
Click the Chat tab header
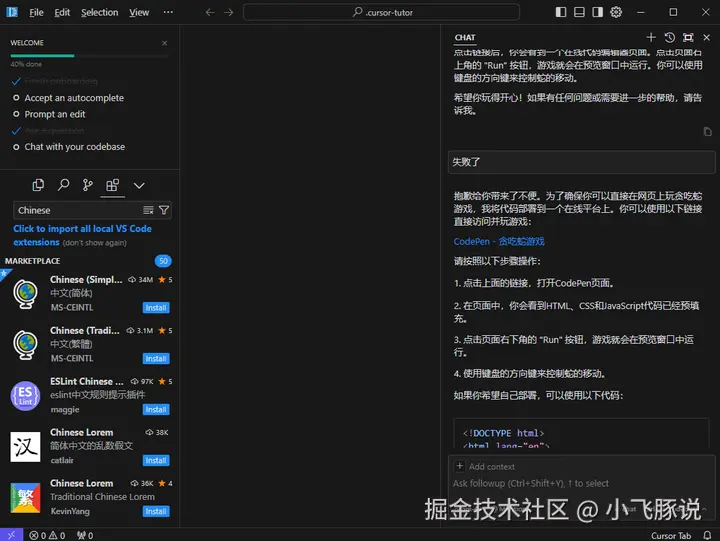[x=465, y=38]
